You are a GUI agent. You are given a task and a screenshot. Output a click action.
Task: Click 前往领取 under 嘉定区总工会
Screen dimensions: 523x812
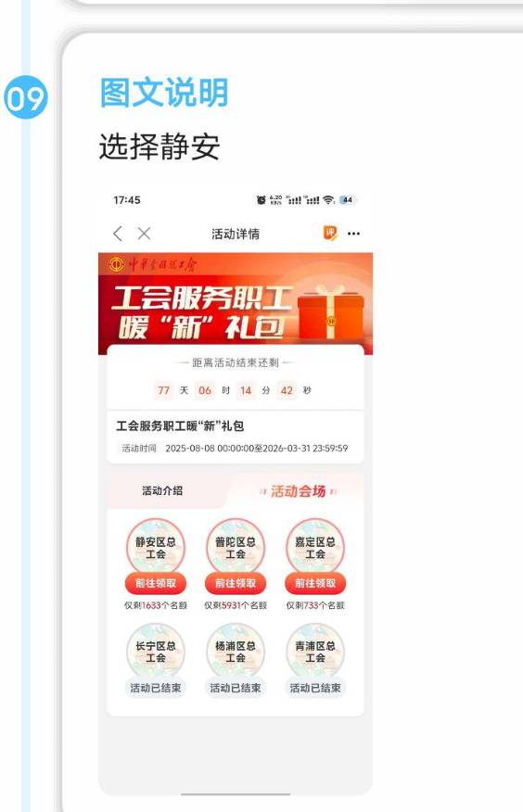315,584
